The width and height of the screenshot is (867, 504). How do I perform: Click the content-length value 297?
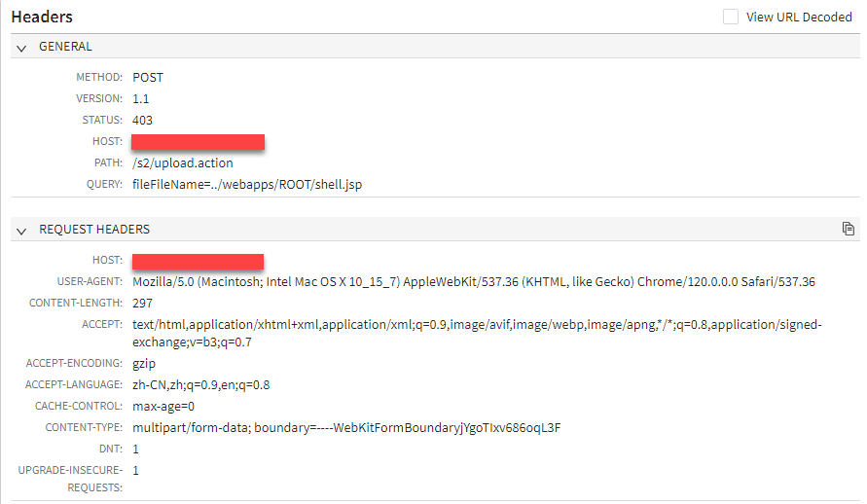point(143,304)
